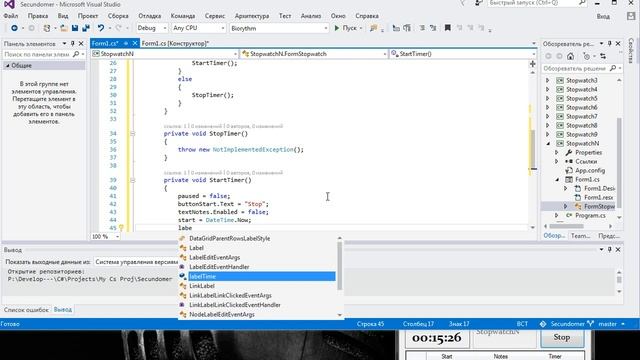
Task: Pin the output panel
Action: (610, 249)
